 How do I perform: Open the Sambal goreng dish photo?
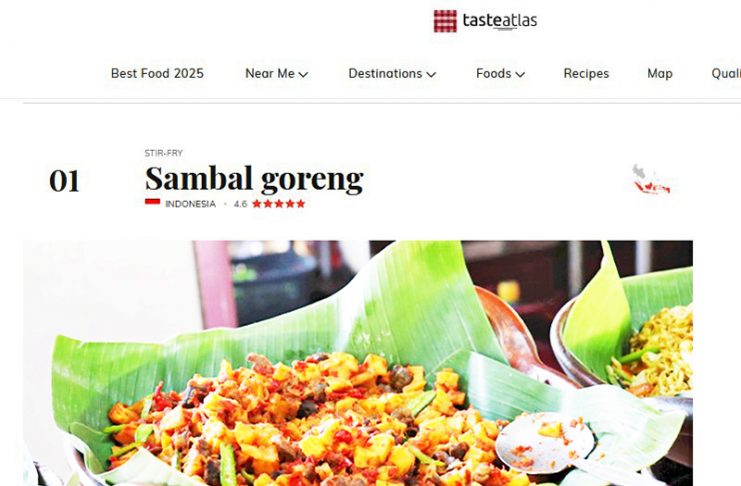coord(358,363)
